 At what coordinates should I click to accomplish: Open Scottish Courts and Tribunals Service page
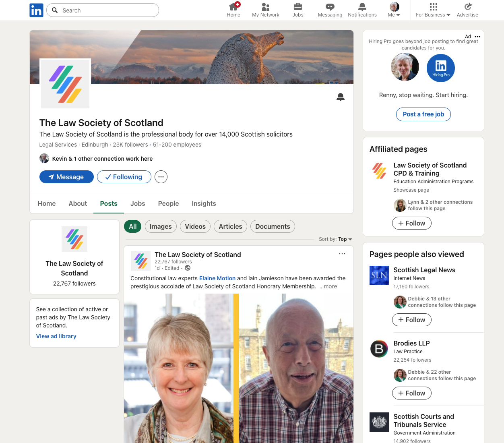pos(423,420)
